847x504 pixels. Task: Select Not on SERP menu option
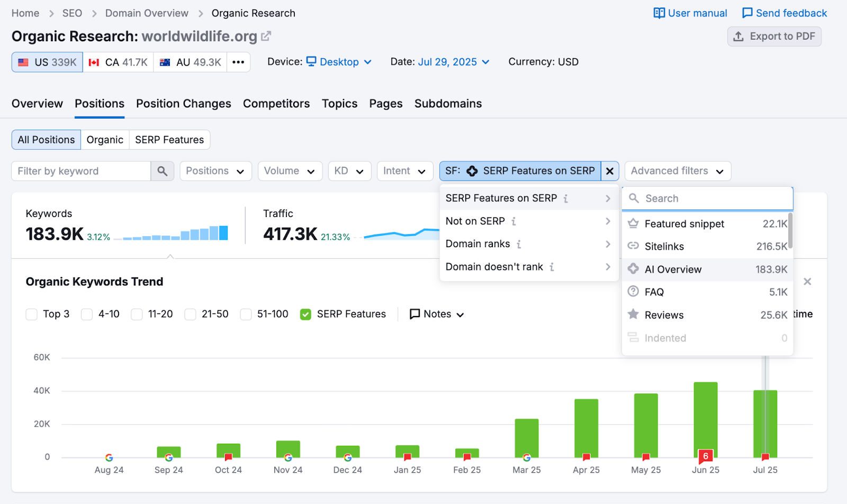click(475, 221)
